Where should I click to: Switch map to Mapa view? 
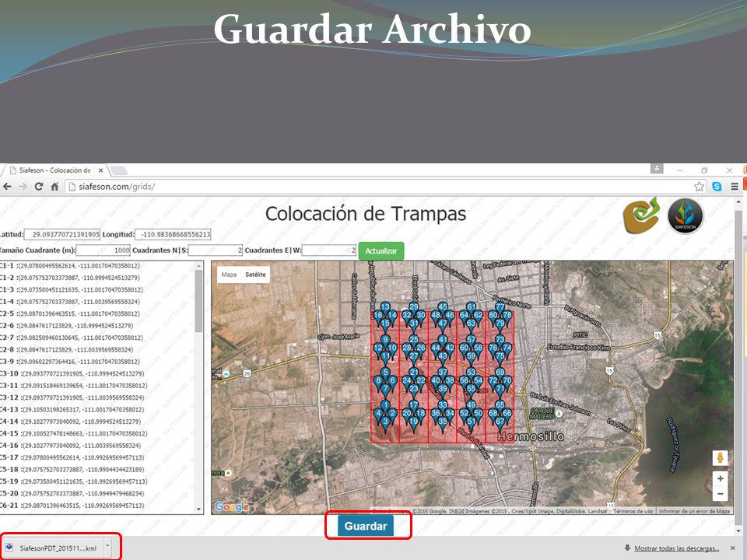click(x=229, y=275)
